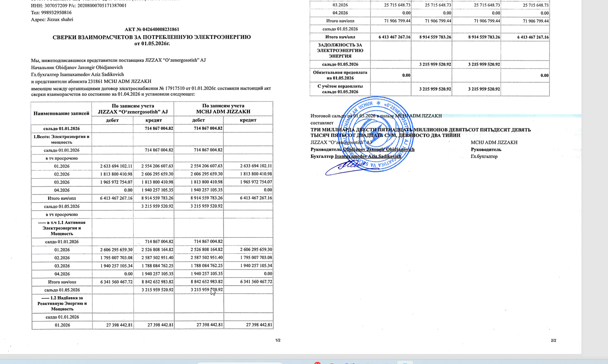Click the address line Адрес: Jizzax shahri
The image size is (608, 364).
[52, 19]
